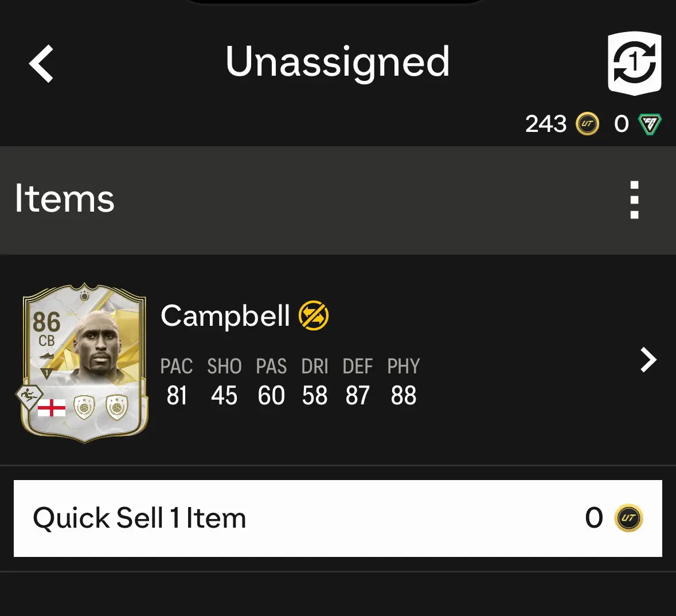Expand Campbell details with the right chevron

pos(648,360)
